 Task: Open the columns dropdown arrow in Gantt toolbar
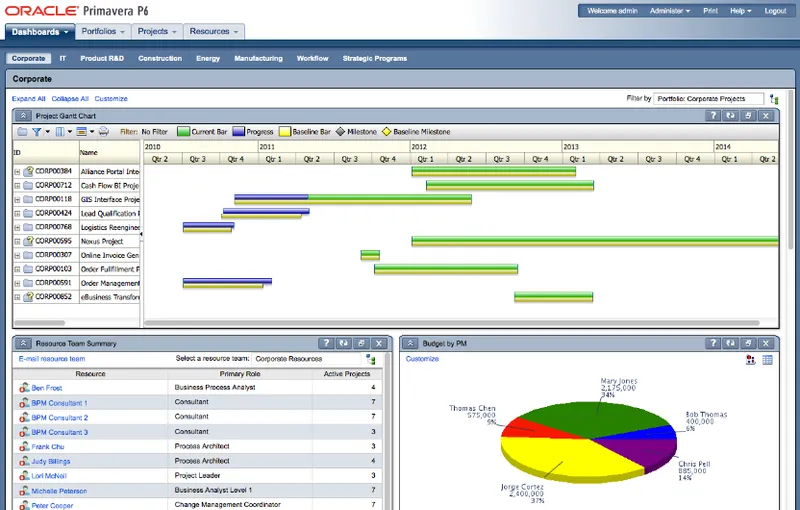click(70, 132)
